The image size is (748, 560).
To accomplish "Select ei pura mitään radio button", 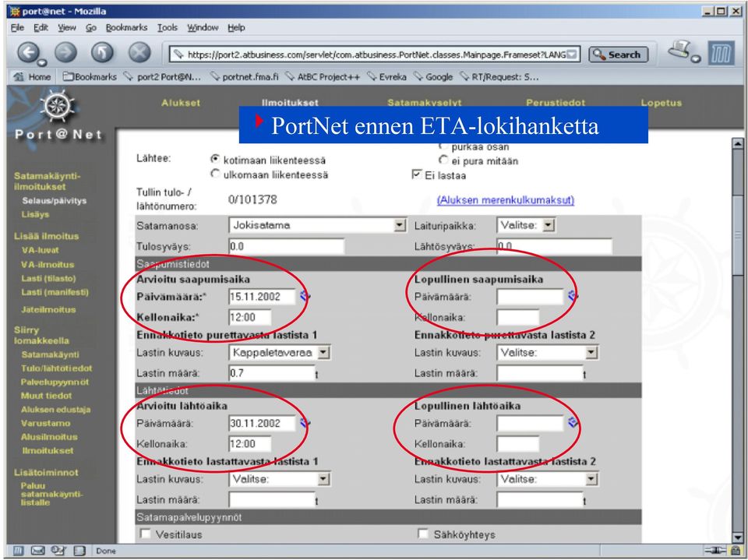I will (443, 160).
